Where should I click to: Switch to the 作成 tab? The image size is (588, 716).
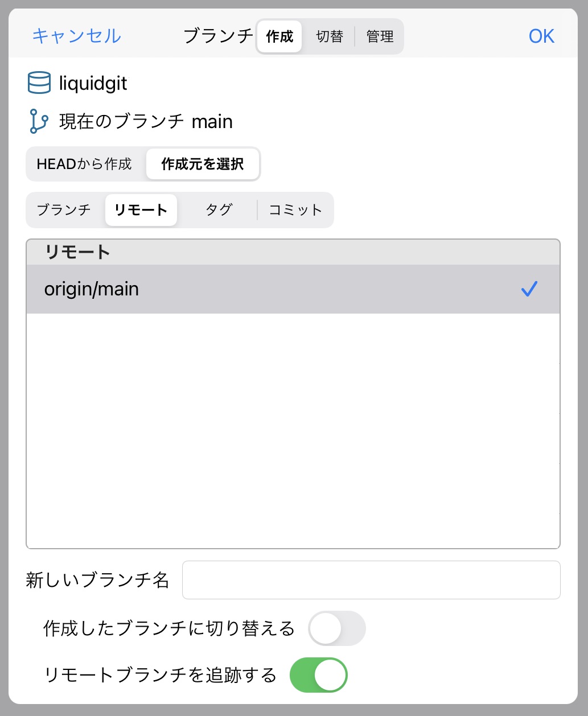click(x=279, y=36)
